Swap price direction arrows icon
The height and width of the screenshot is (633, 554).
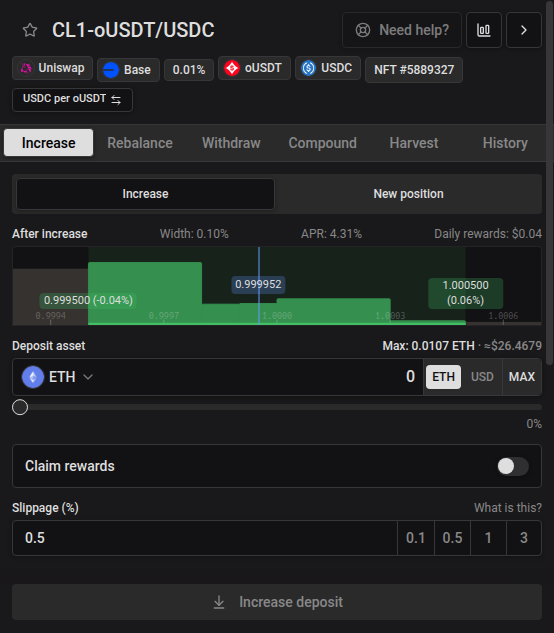(x=116, y=100)
